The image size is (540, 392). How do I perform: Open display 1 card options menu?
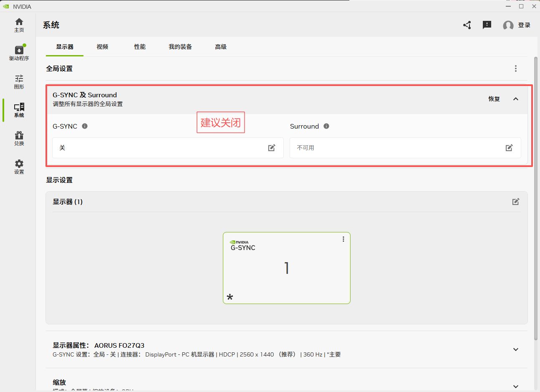tap(343, 239)
